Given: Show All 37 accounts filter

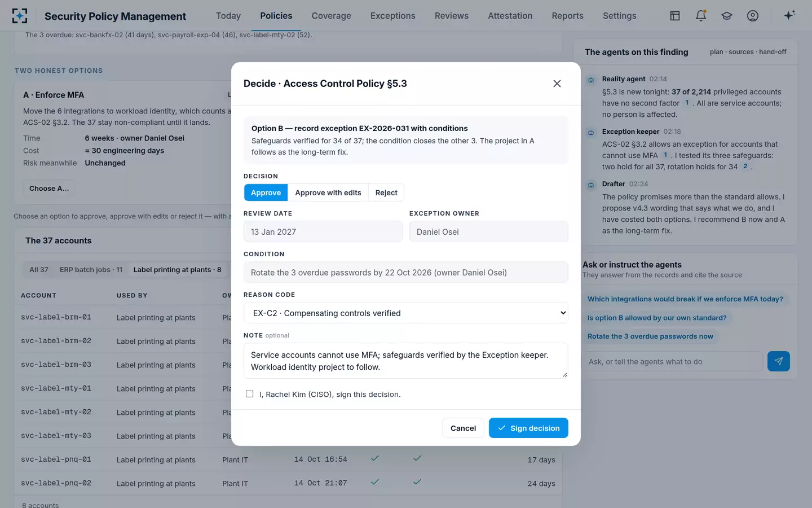Looking at the screenshot, I should click(x=39, y=270).
